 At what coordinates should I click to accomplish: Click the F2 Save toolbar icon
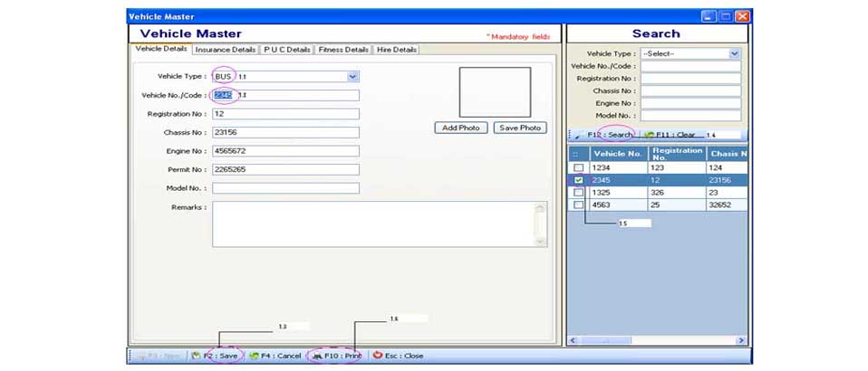[x=197, y=357]
